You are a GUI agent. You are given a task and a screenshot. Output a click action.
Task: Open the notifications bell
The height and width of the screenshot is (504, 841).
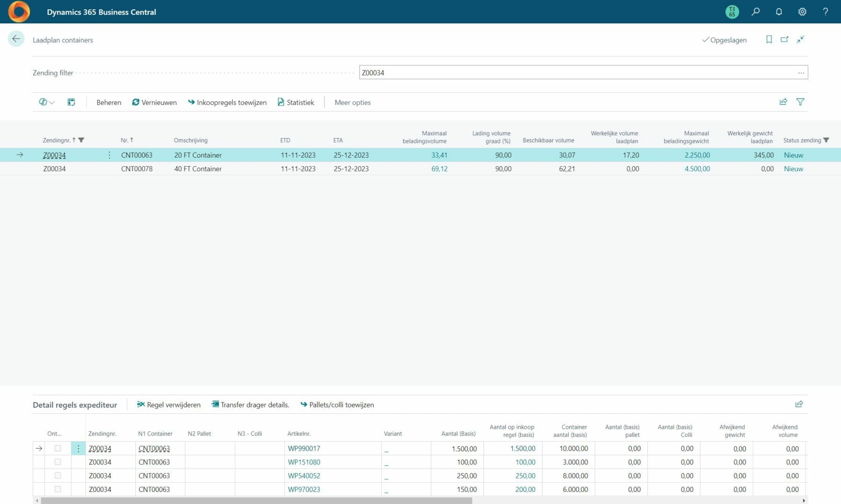tap(778, 12)
